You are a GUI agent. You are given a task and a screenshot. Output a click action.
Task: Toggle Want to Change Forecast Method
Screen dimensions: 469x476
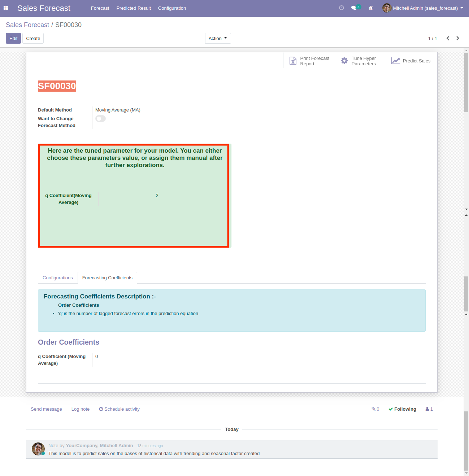tap(100, 119)
